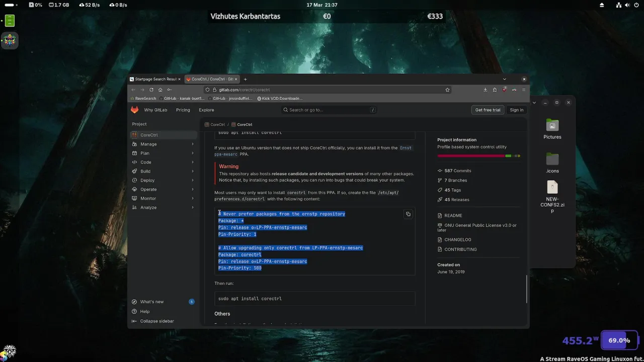Open Kick VOD Downloader bookmark
644x362 pixels.
click(x=280, y=99)
